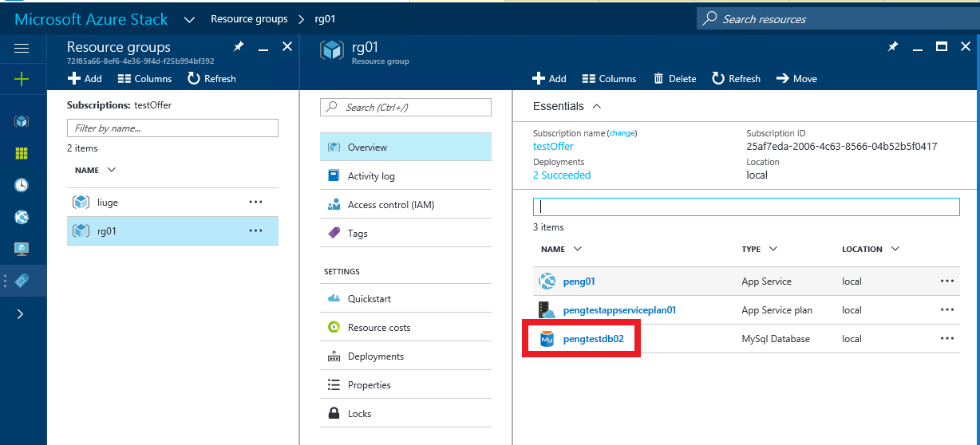Click the pengtestdb02 MySql icon
The height and width of the screenshot is (445, 980).
pyautogui.click(x=547, y=339)
